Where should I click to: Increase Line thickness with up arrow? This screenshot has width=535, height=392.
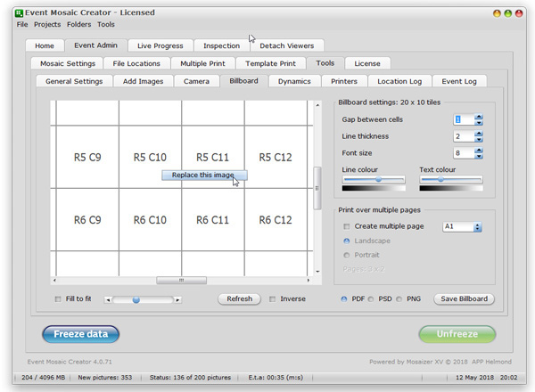[479, 134]
